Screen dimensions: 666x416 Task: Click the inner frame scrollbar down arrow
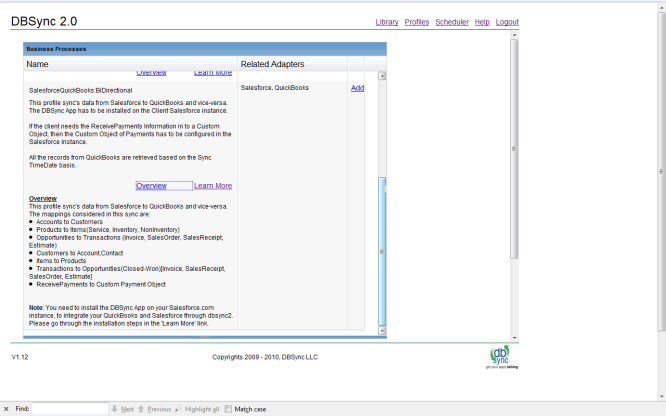[381, 330]
